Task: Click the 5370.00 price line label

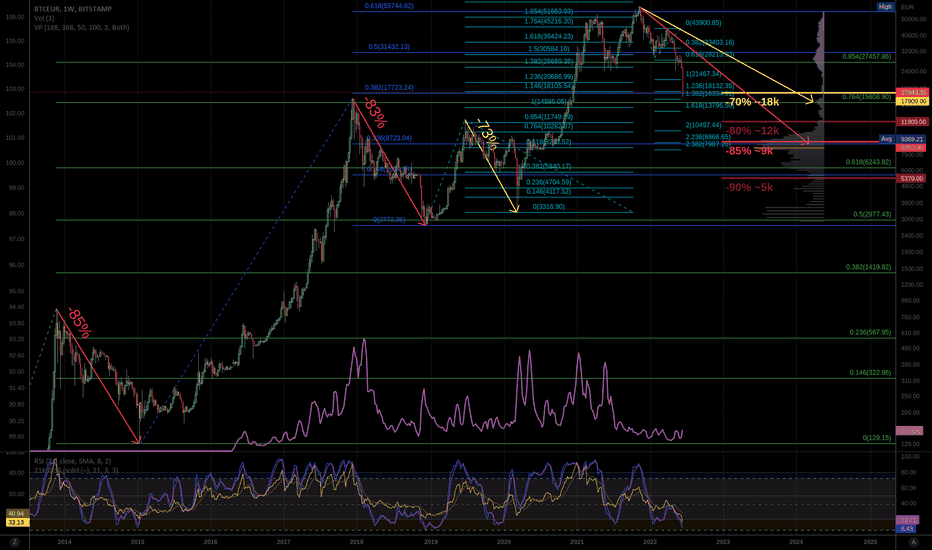Action: pyautogui.click(x=912, y=178)
